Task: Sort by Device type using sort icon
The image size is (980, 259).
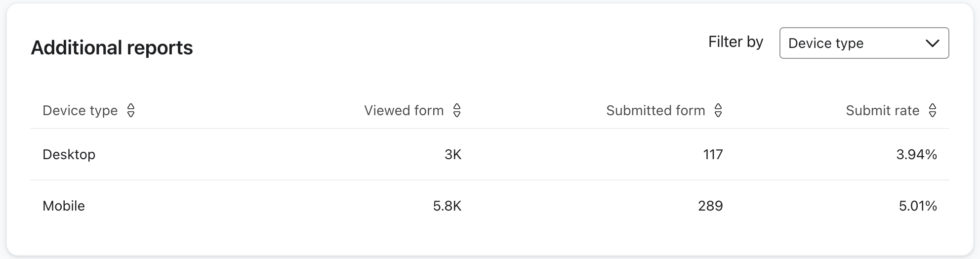Action: point(131,110)
